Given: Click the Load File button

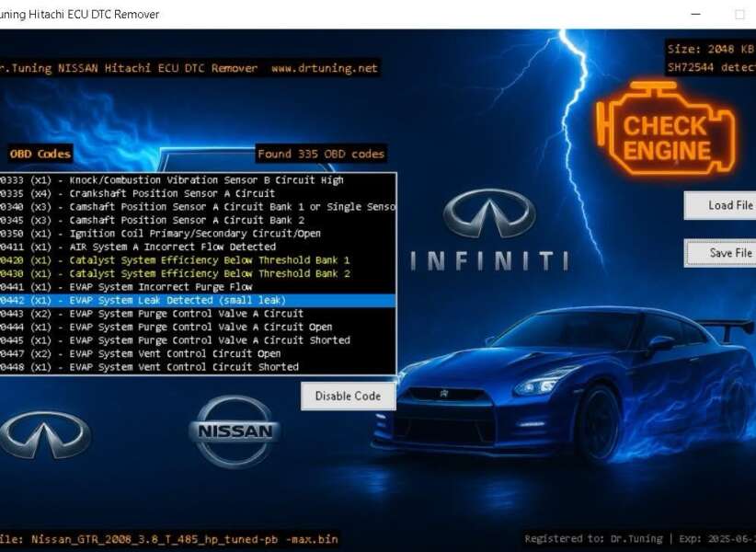Looking at the screenshot, I should [x=720, y=205].
